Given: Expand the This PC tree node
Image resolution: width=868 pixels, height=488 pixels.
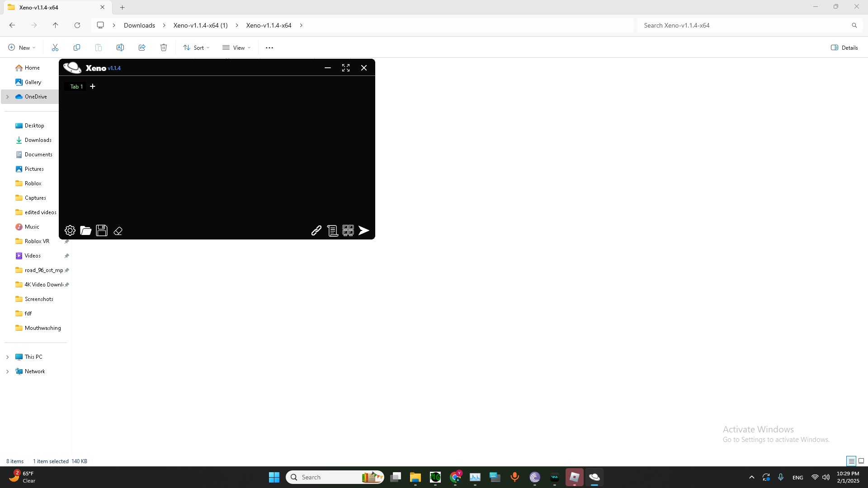Looking at the screenshot, I should 8,357.
